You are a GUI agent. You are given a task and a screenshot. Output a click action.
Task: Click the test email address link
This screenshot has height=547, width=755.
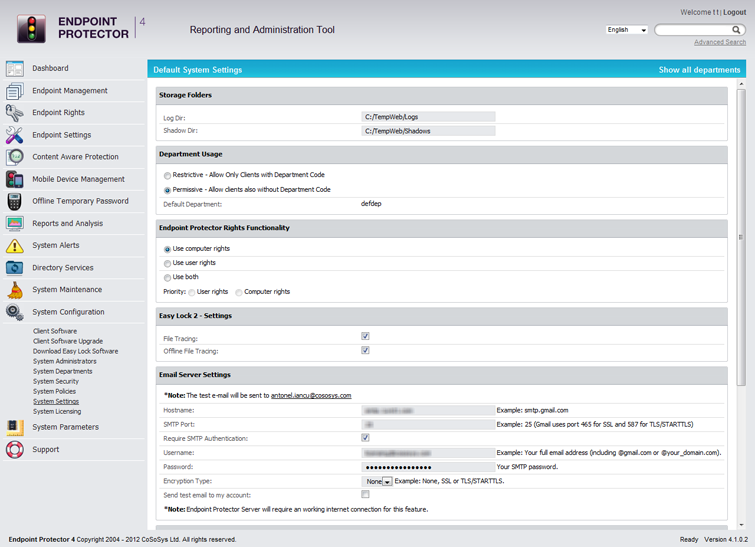(311, 396)
